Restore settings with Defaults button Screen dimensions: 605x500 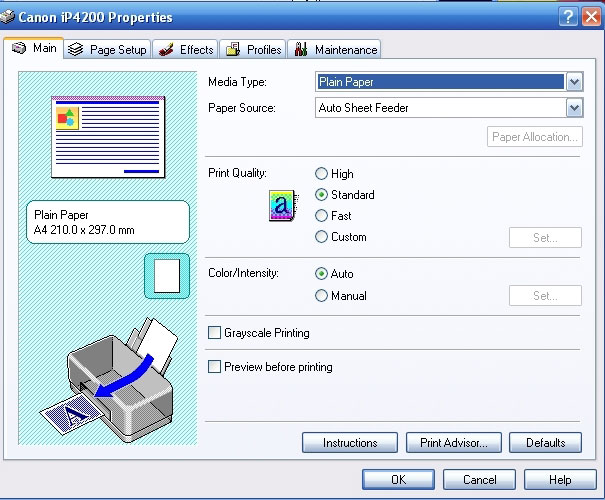click(545, 443)
